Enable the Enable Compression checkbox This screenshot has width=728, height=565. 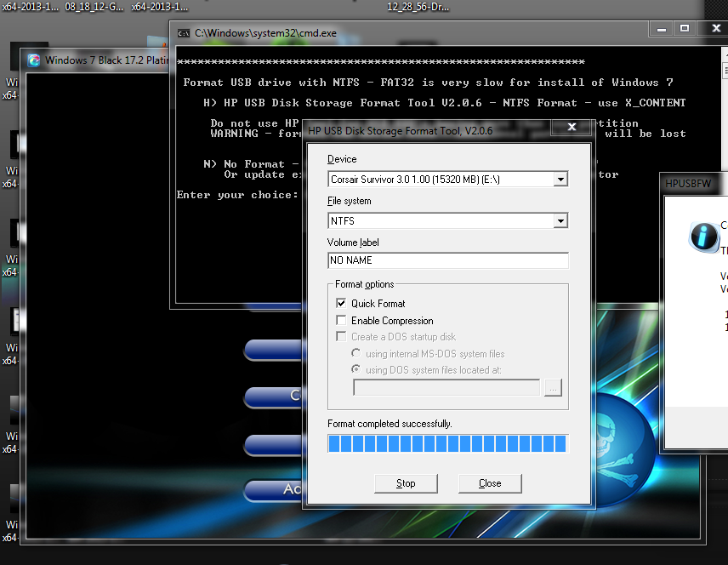341,320
